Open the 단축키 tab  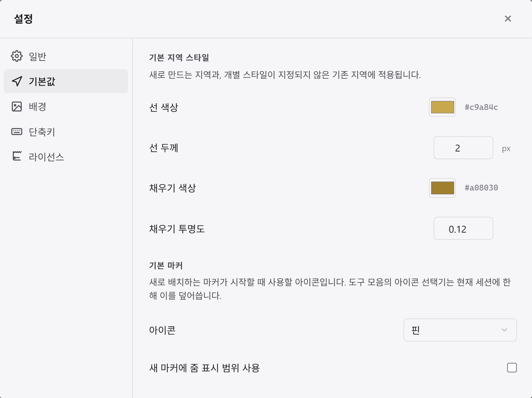[x=66, y=132]
